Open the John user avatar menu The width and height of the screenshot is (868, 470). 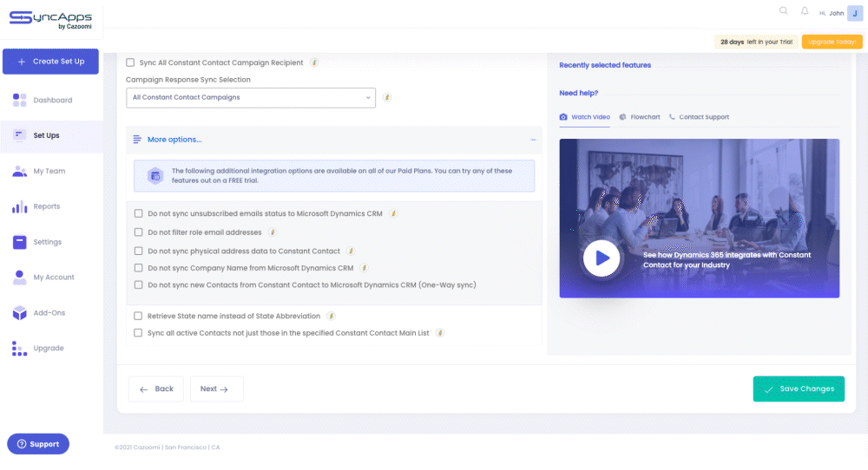pos(855,13)
